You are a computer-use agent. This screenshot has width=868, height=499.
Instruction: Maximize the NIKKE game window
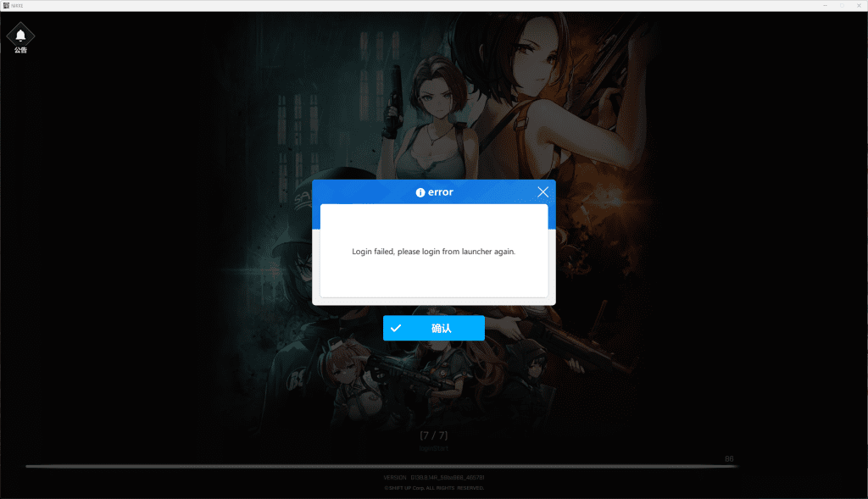842,5
